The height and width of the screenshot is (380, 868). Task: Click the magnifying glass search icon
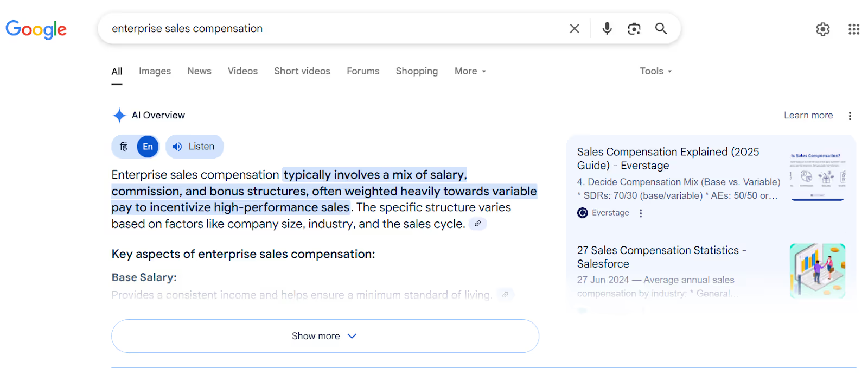point(661,29)
